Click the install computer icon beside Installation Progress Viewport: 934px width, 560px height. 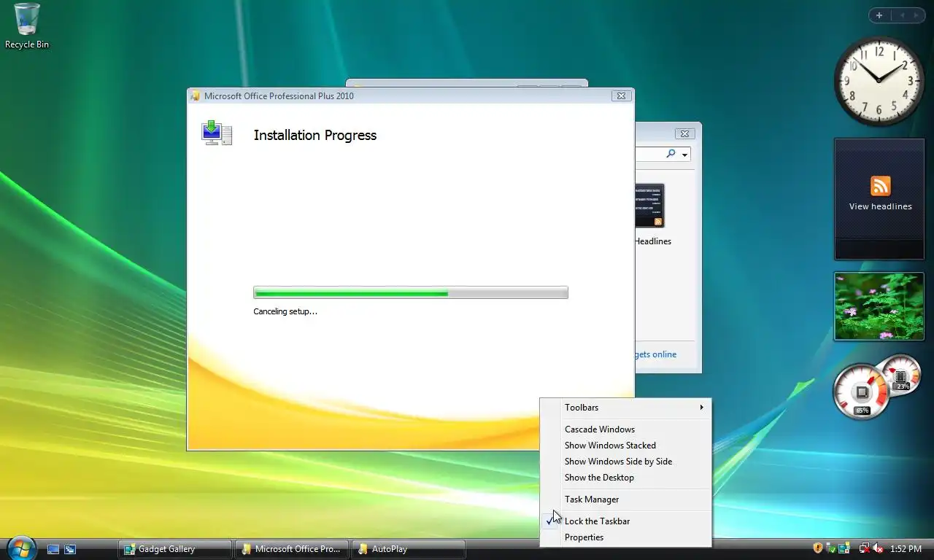[x=217, y=133]
